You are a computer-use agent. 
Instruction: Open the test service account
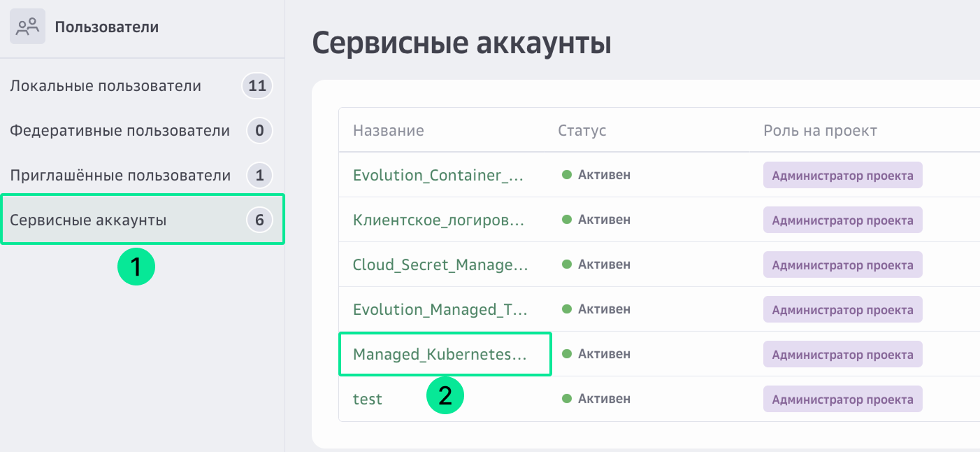click(x=367, y=398)
